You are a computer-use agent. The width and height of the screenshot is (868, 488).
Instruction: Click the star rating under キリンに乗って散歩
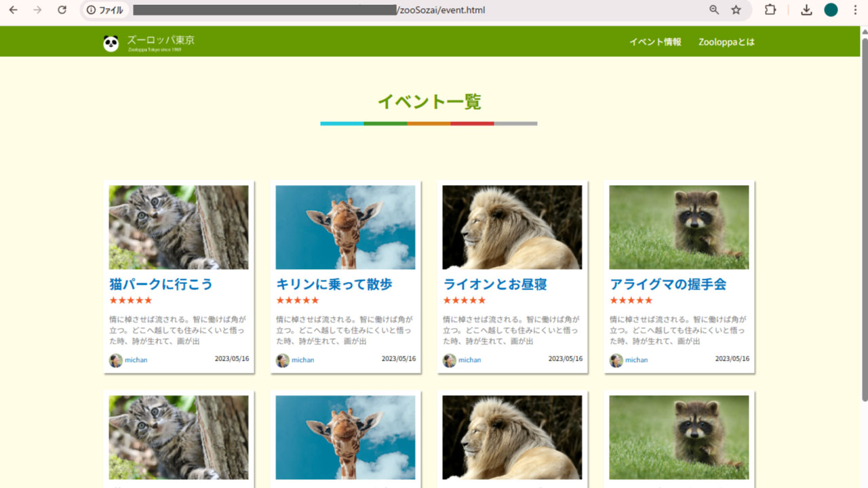[x=298, y=300]
